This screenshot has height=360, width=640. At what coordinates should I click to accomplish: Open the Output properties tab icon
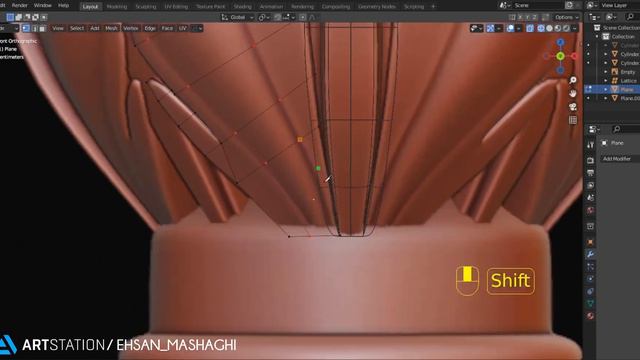tap(591, 173)
